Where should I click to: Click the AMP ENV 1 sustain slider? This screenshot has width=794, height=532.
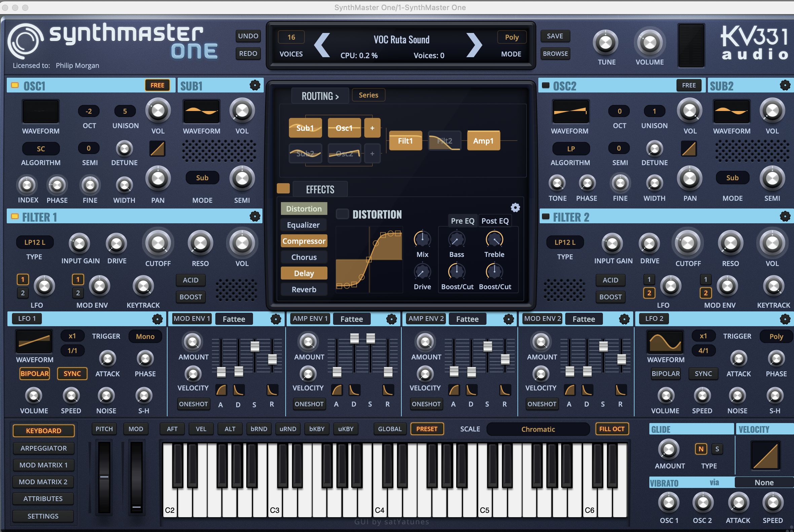point(370,338)
